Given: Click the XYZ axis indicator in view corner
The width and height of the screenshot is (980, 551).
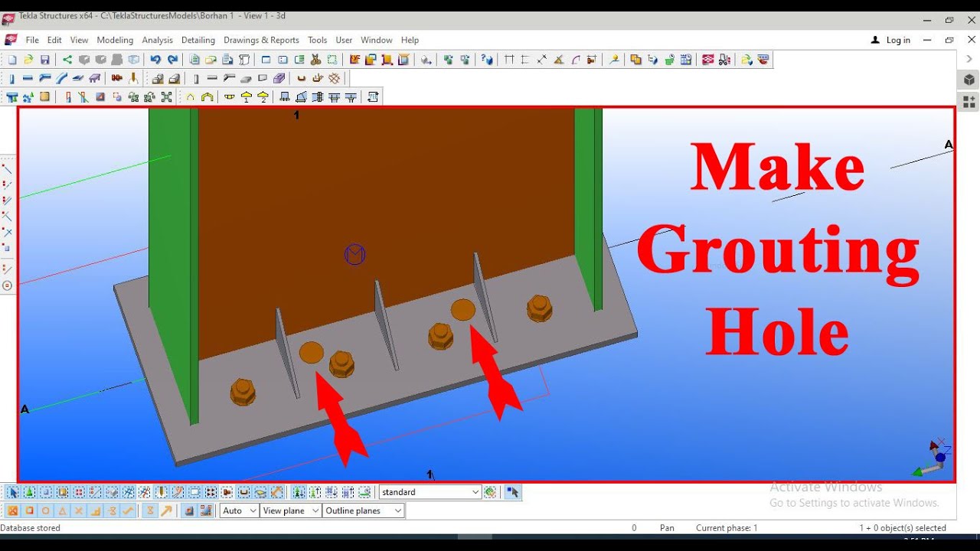Looking at the screenshot, I should [933, 458].
